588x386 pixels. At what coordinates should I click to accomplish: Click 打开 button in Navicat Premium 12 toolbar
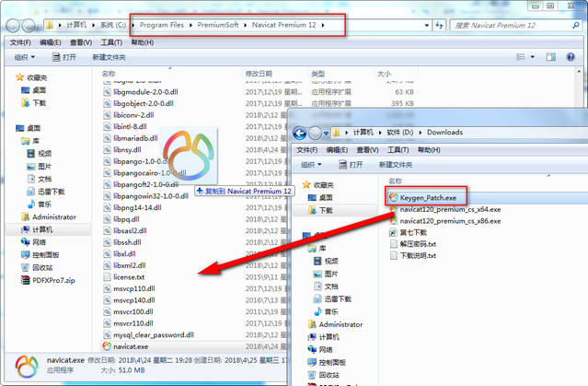(x=64, y=57)
